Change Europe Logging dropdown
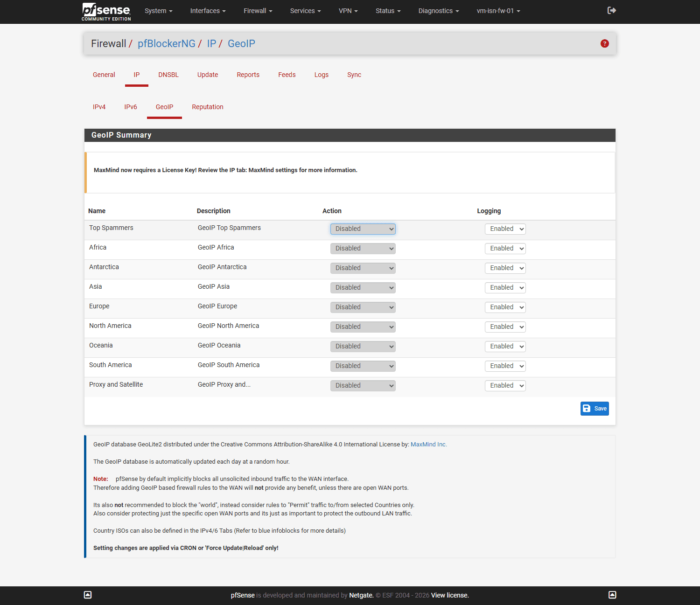Screen dimensions: 700x605 505,307
